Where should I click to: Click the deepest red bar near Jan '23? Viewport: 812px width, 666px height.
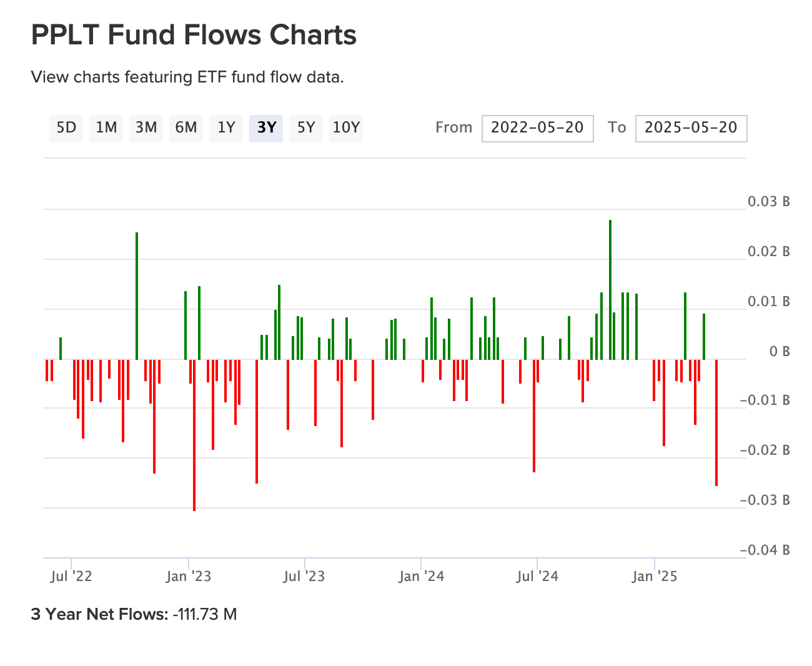click(x=194, y=435)
